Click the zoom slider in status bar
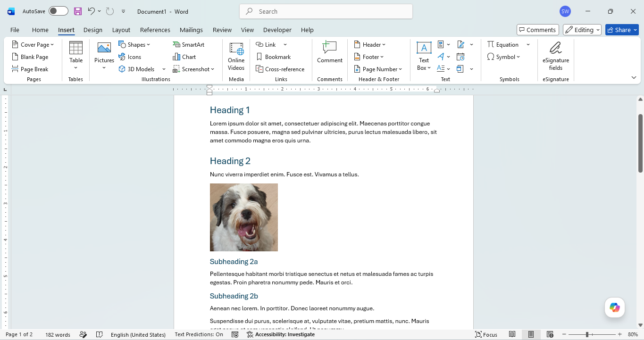Image resolution: width=644 pixels, height=340 pixels. 591,335
